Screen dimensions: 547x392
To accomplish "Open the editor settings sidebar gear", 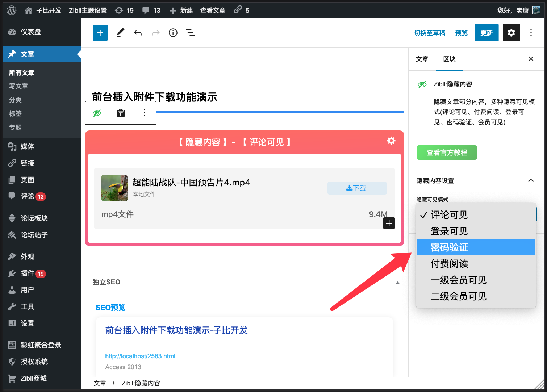I will coord(511,33).
